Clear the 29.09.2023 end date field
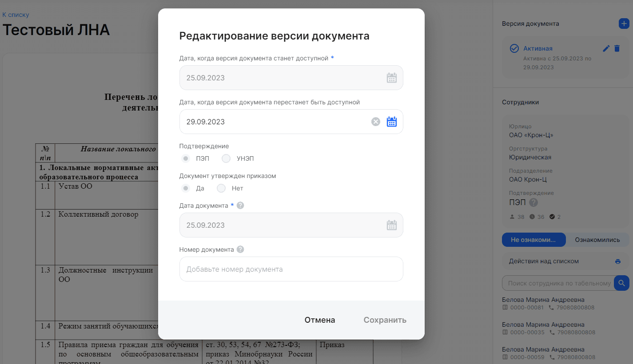633x364 pixels. (x=376, y=122)
